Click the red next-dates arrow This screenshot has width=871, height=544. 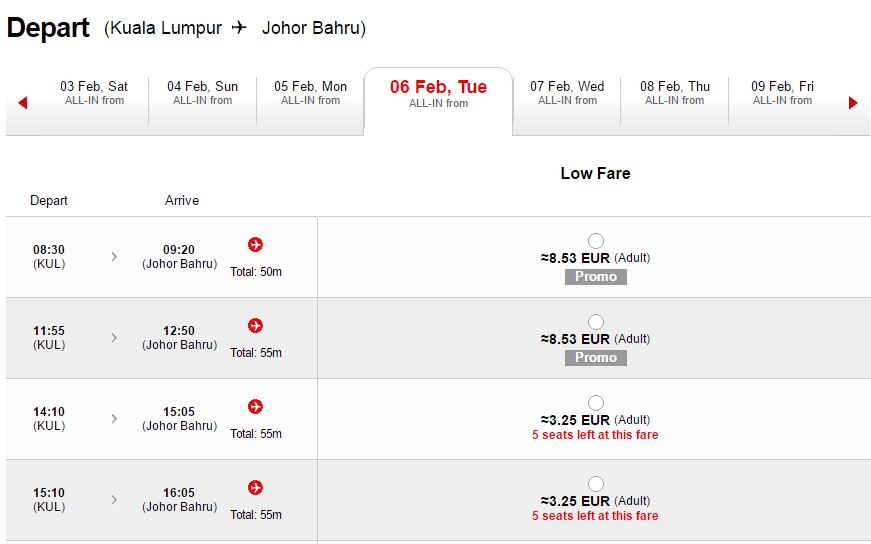coord(853,103)
